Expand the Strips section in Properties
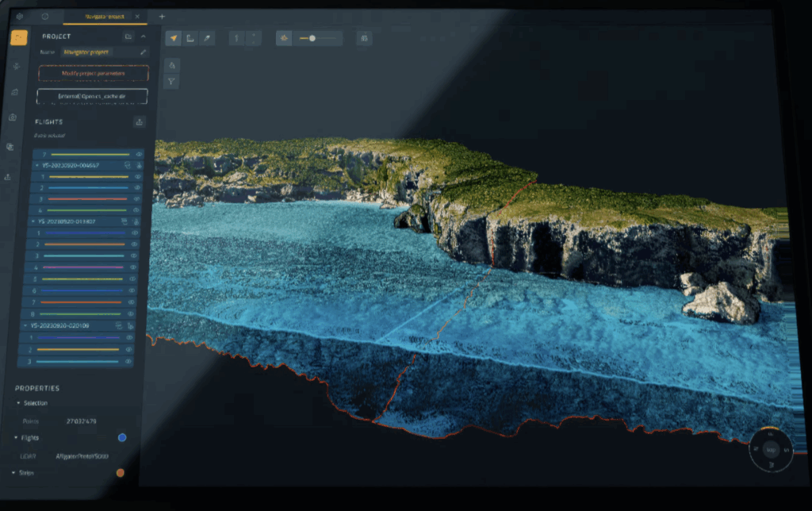The image size is (812, 511). pos(13,473)
